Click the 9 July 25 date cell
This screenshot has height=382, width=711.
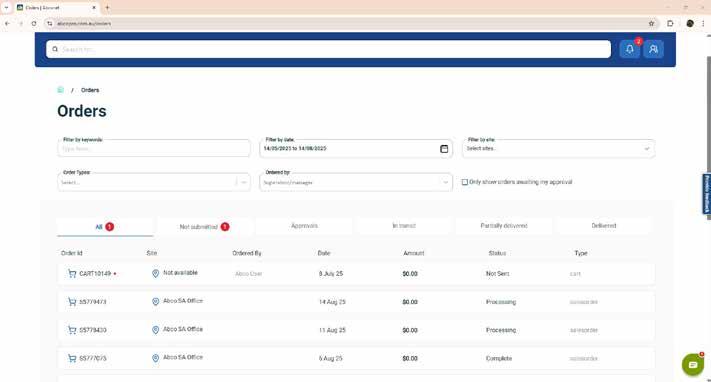pos(331,274)
